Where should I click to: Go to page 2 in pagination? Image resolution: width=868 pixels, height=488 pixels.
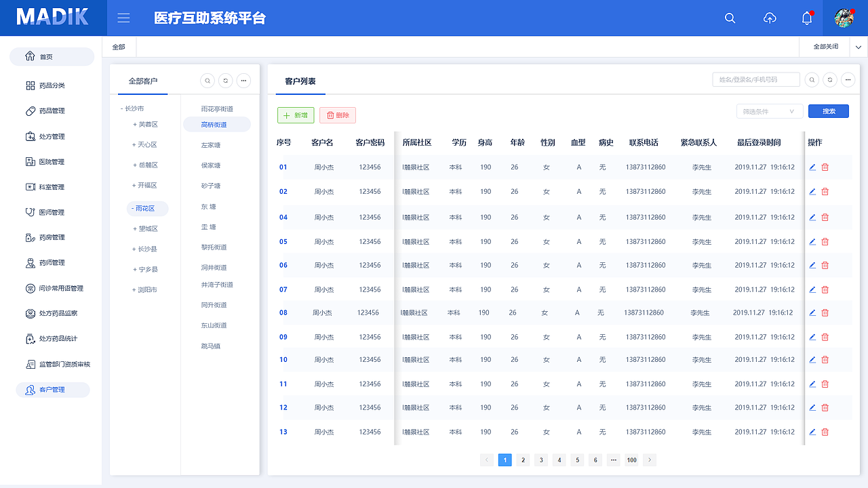click(523, 460)
